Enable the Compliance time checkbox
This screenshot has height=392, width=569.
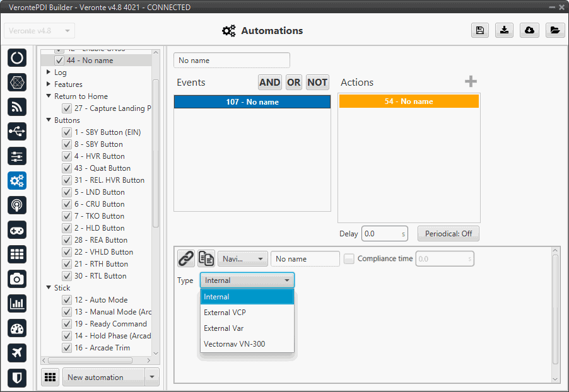tap(349, 258)
